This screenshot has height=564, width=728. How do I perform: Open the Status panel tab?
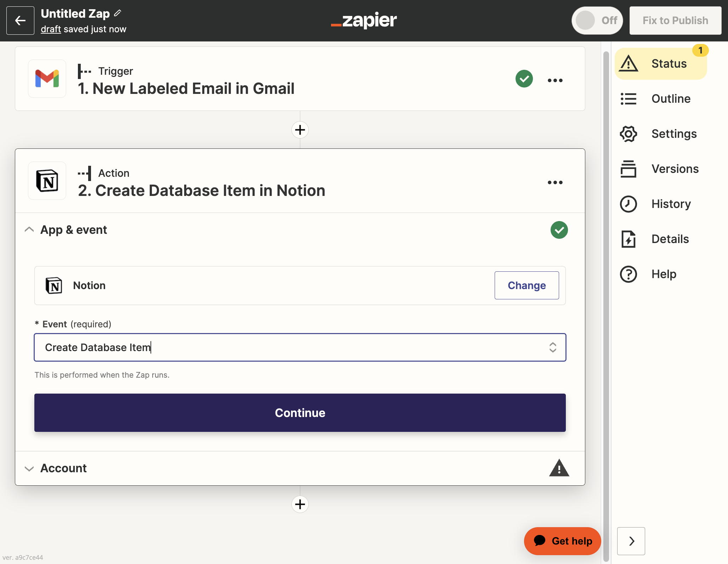pos(661,63)
